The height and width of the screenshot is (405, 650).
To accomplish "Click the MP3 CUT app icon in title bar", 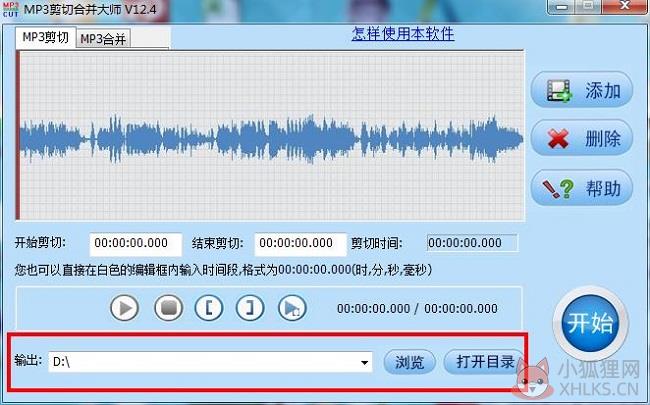I will click(10, 9).
